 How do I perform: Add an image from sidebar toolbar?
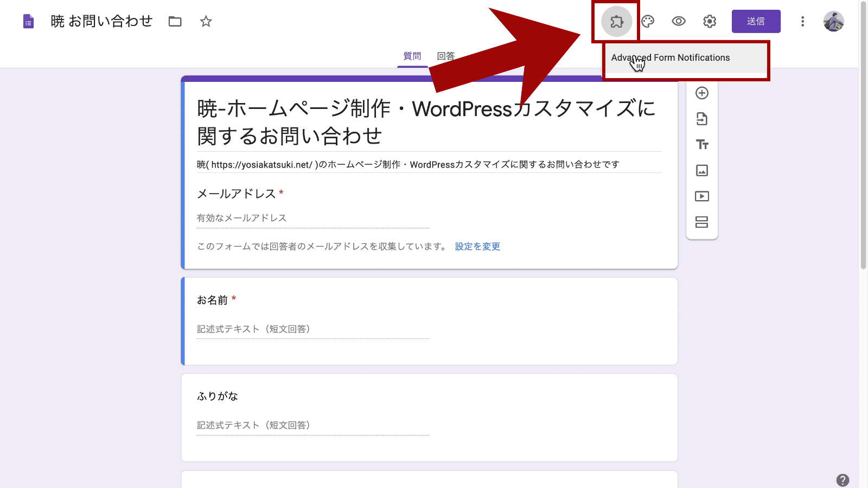(702, 170)
